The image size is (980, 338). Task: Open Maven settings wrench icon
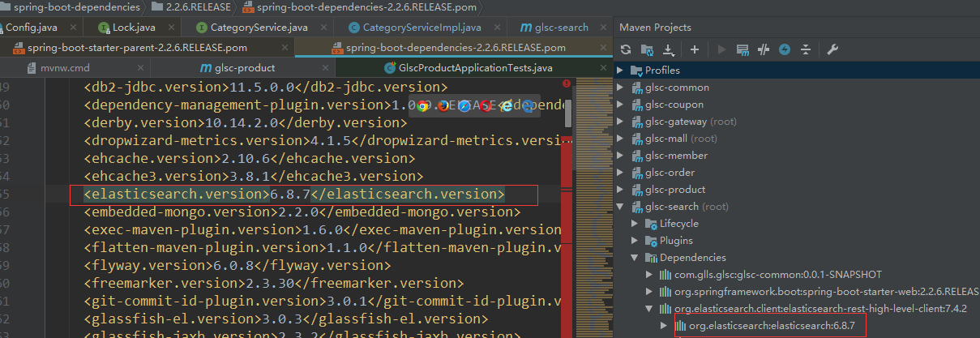(x=832, y=49)
